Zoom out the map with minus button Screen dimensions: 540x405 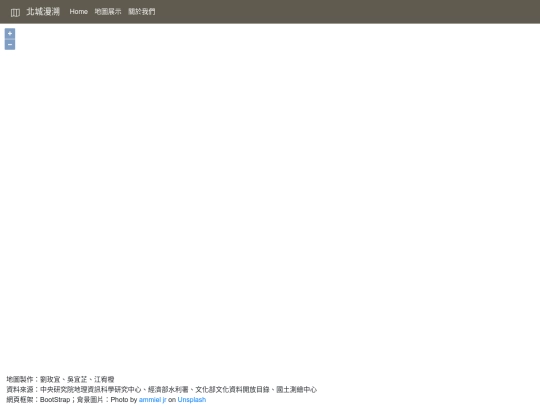point(10,44)
